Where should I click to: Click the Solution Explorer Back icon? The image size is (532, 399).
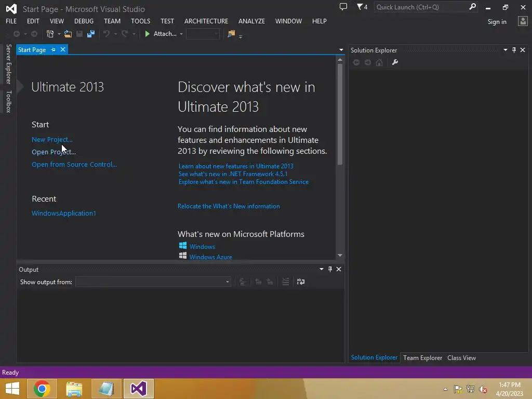(x=356, y=62)
